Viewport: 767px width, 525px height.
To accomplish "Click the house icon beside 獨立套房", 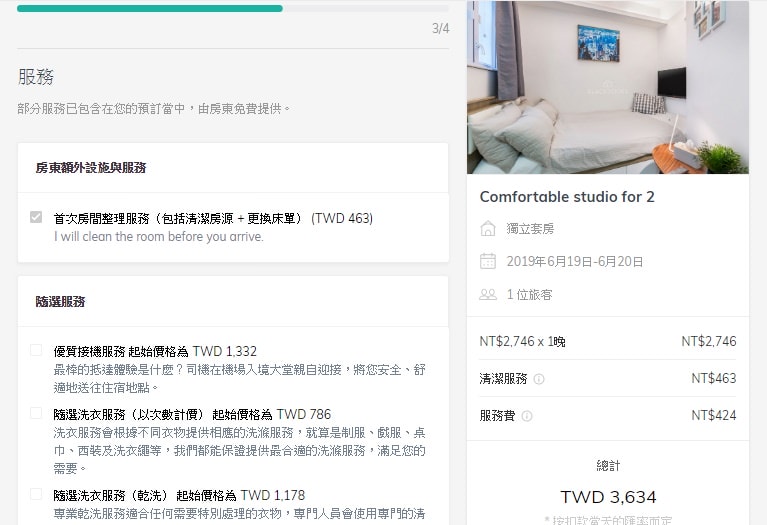I will [x=488, y=229].
